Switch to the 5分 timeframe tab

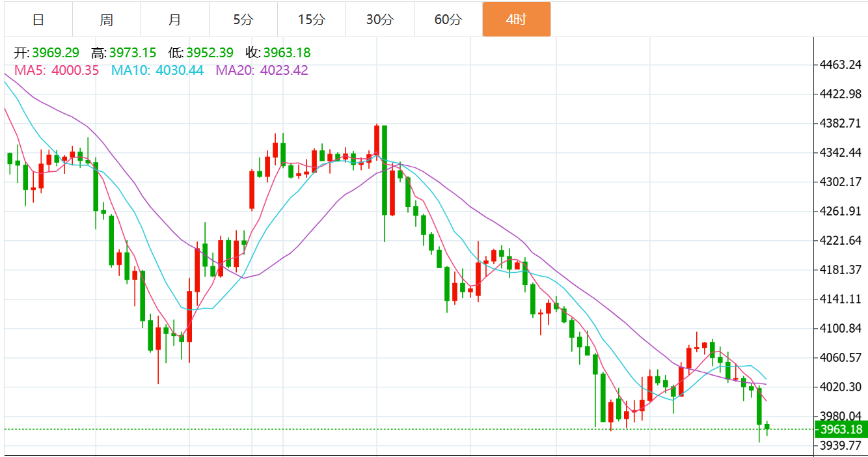(x=243, y=20)
